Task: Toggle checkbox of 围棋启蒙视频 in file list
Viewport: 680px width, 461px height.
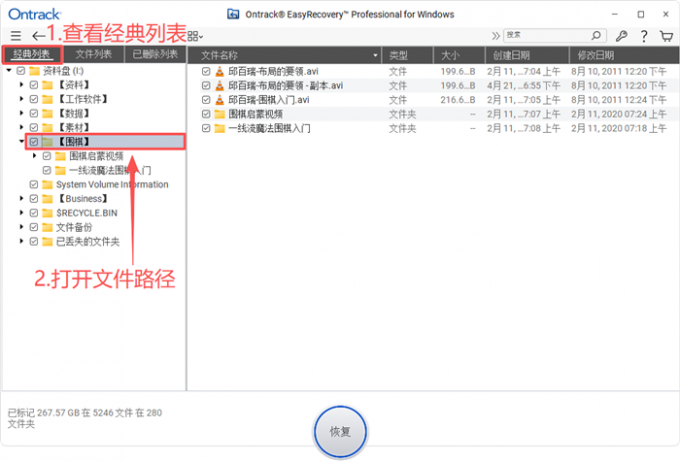Action: point(206,114)
